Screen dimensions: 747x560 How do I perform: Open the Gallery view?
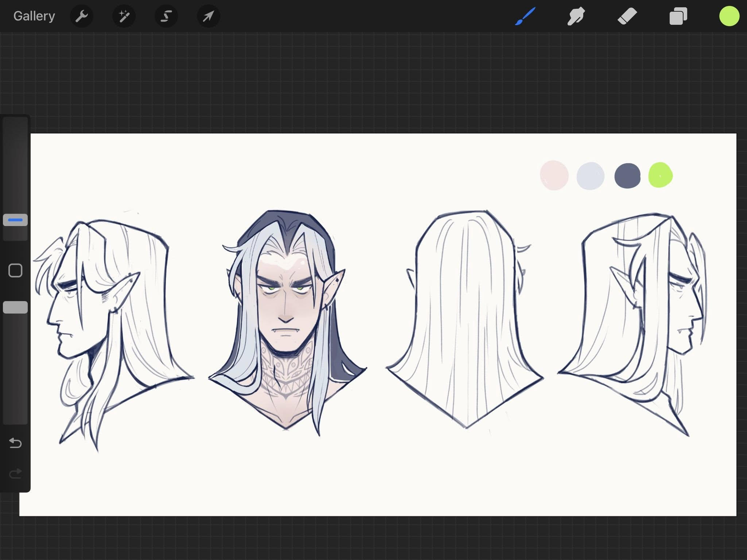pos(34,16)
